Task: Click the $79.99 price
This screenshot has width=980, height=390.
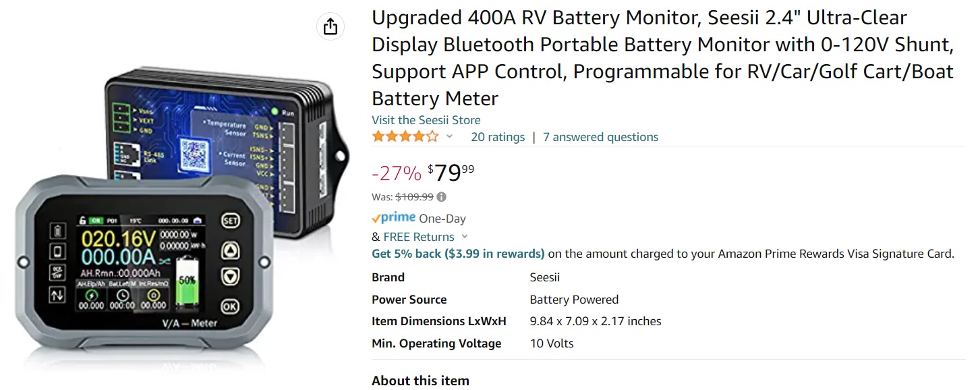Action: [x=451, y=173]
